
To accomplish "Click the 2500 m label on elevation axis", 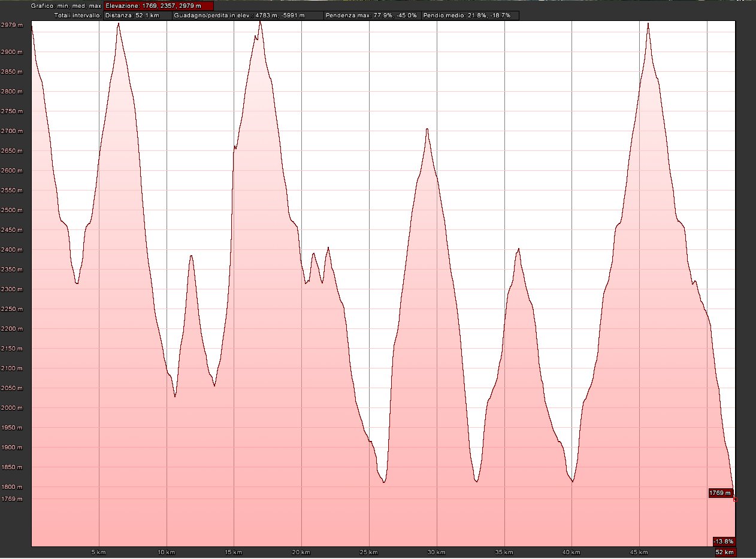I will tap(12, 210).
